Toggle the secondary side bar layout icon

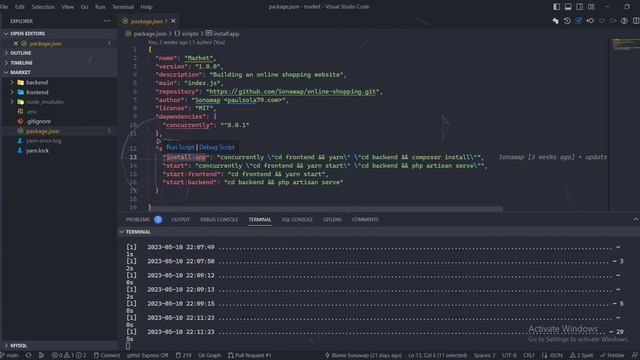[579, 7]
